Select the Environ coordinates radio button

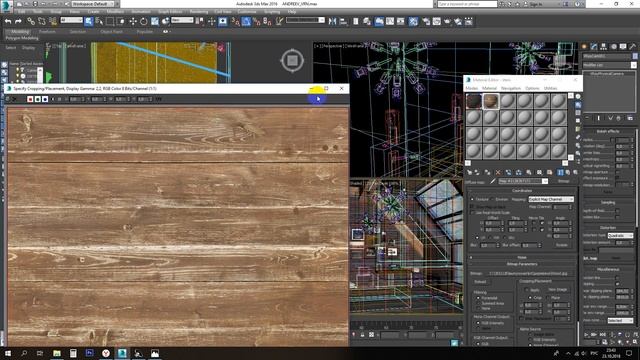[491, 199]
